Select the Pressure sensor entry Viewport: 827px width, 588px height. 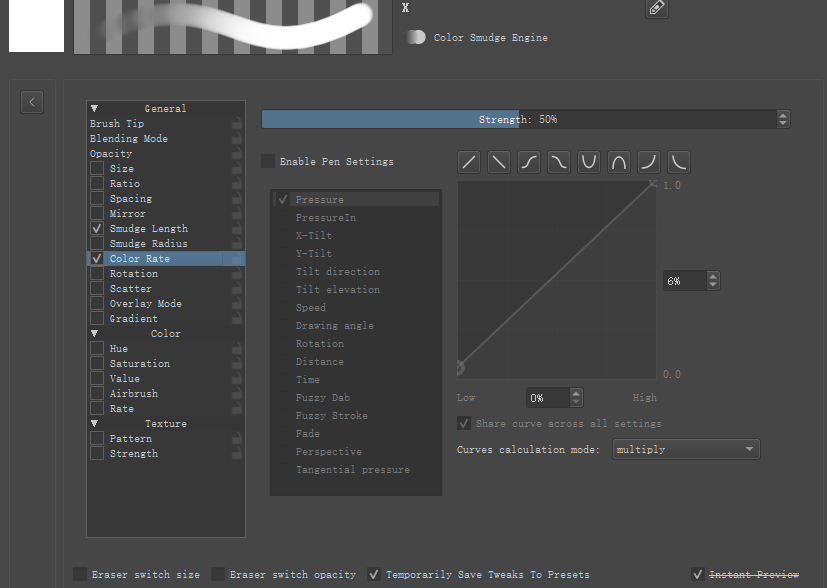[x=320, y=200]
